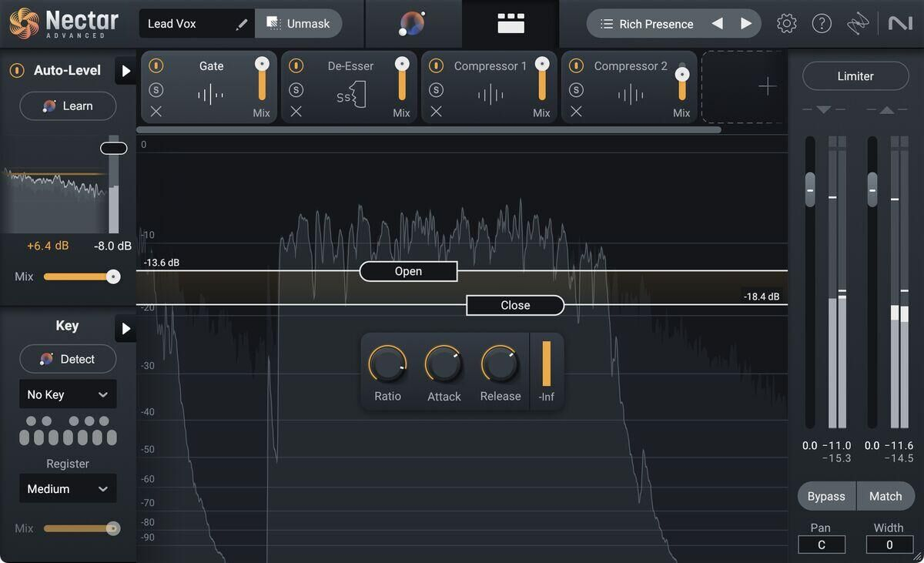
Task: Bypass Compressor 1 with its power button
Action: pos(437,66)
